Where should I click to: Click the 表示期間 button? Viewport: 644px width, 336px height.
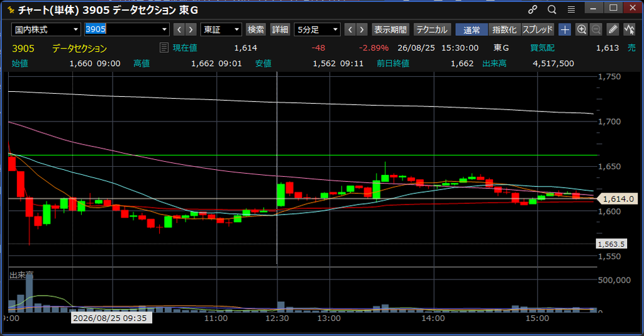(x=390, y=30)
